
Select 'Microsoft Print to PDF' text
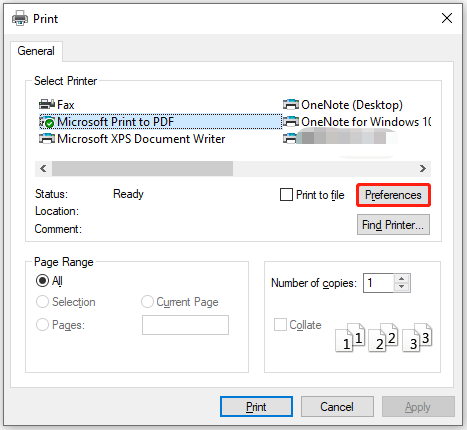(x=116, y=122)
